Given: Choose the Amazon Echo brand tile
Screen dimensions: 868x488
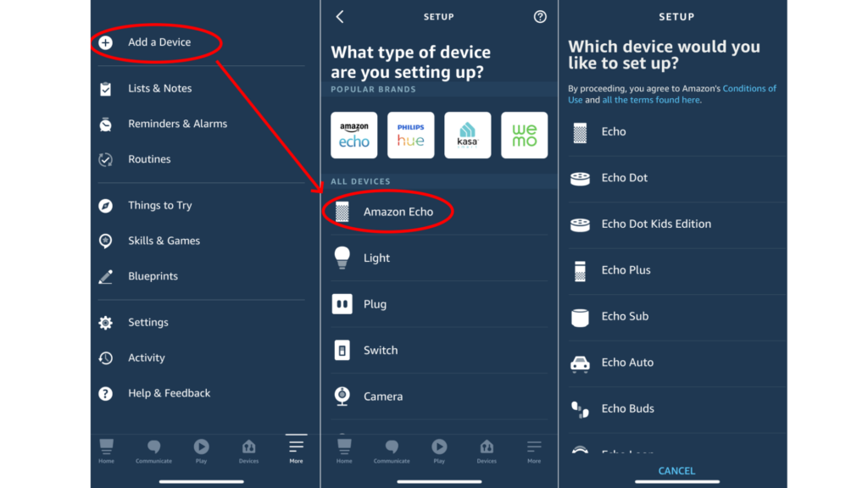Looking at the screenshot, I should pos(354,135).
